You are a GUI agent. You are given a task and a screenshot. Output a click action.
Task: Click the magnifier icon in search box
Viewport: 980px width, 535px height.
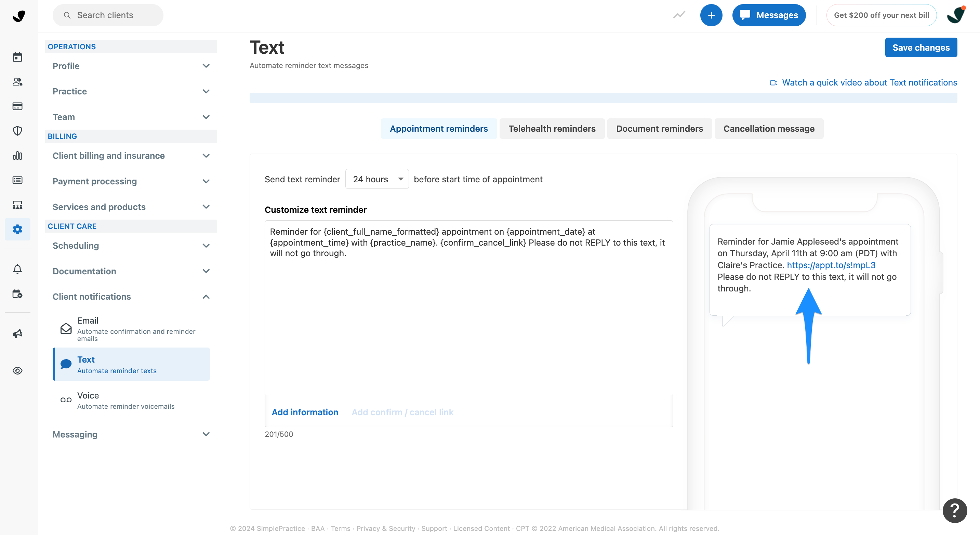[67, 15]
